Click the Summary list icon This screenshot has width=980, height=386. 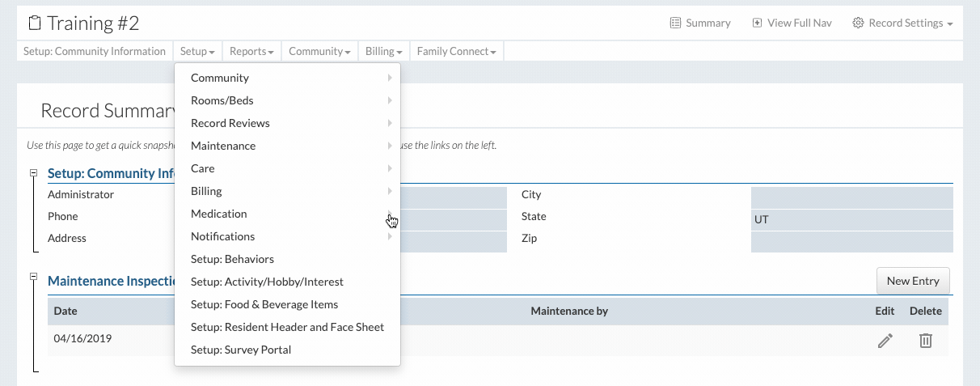tap(675, 23)
